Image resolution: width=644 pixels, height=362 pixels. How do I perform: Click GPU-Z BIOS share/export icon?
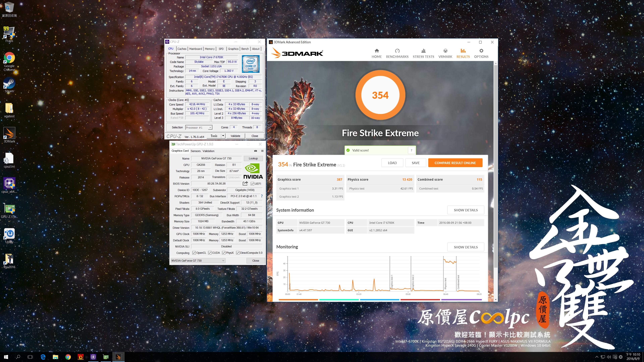tap(245, 183)
